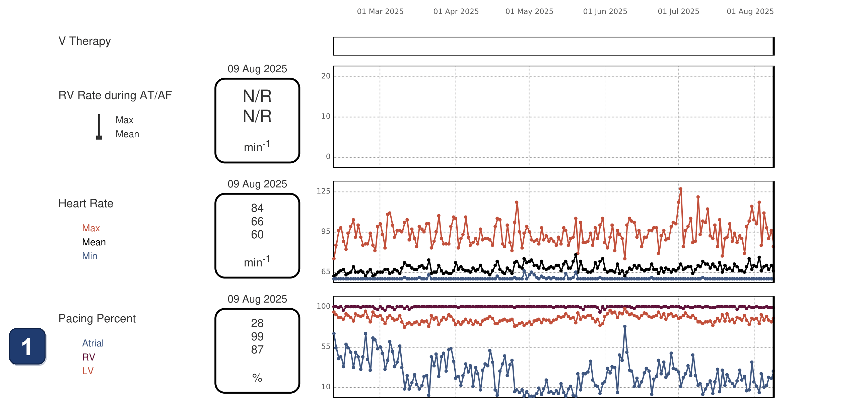Image resolution: width=868 pixels, height=402 pixels.
Task: Click the V Therapy timeline bar
Action: point(554,46)
